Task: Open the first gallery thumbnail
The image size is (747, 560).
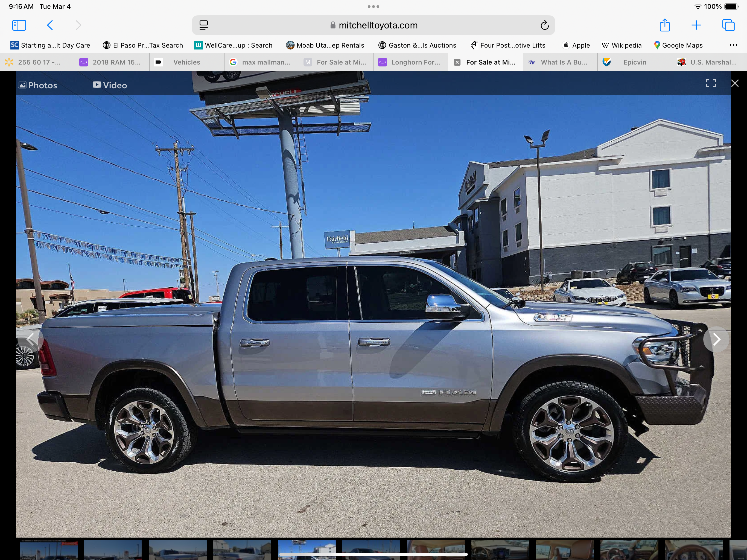Action: (x=48, y=550)
